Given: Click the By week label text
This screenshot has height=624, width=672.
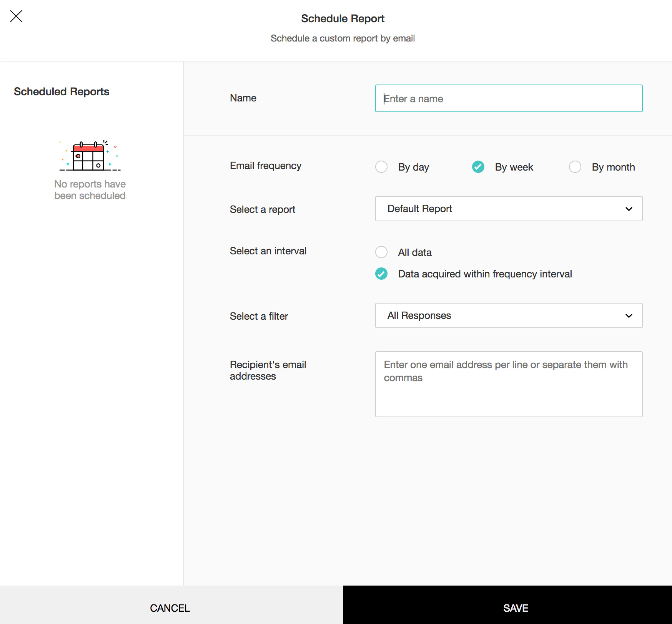Looking at the screenshot, I should (514, 167).
